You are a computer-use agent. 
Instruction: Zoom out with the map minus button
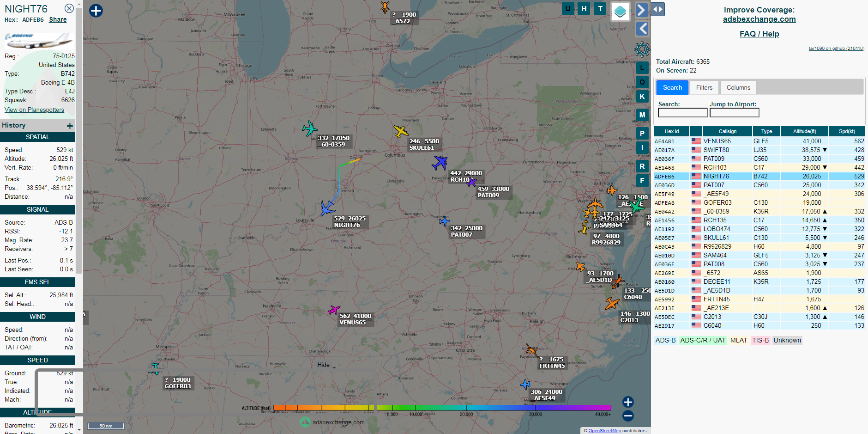[x=628, y=416]
